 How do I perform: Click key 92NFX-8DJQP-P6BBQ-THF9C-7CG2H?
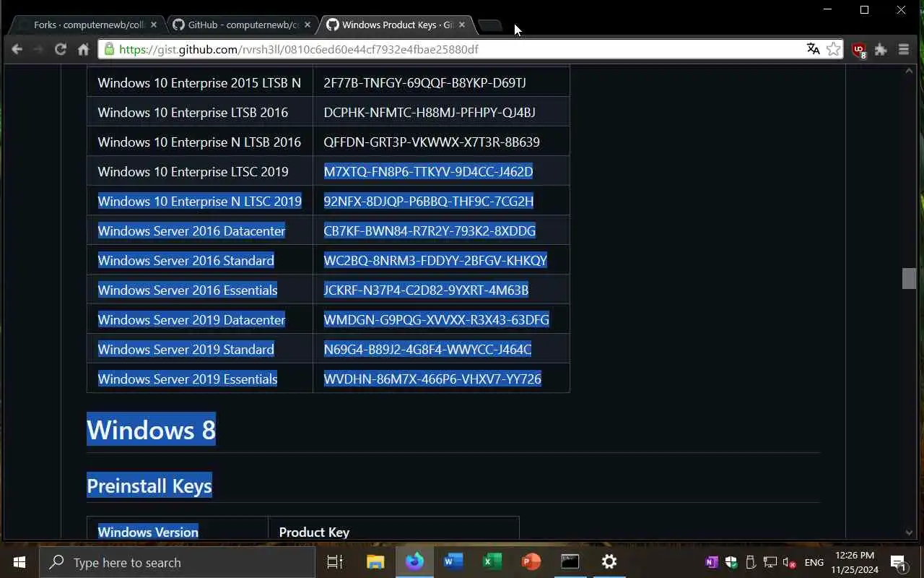(x=429, y=201)
